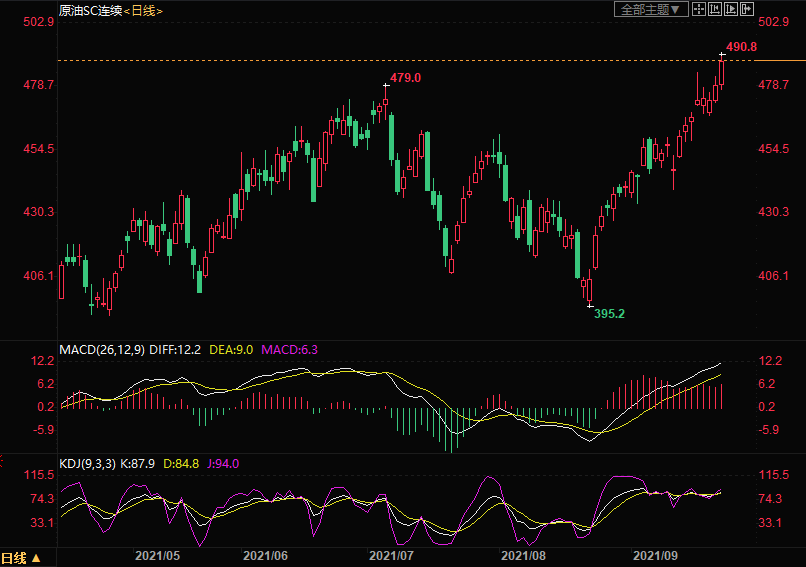Click the <日线> period label in chart title
This screenshot has height=567, width=806.
pyautogui.click(x=143, y=10)
